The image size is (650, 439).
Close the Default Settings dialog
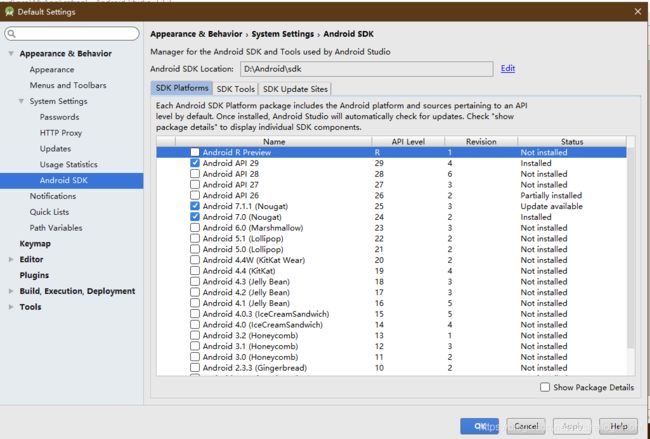(x=638, y=12)
